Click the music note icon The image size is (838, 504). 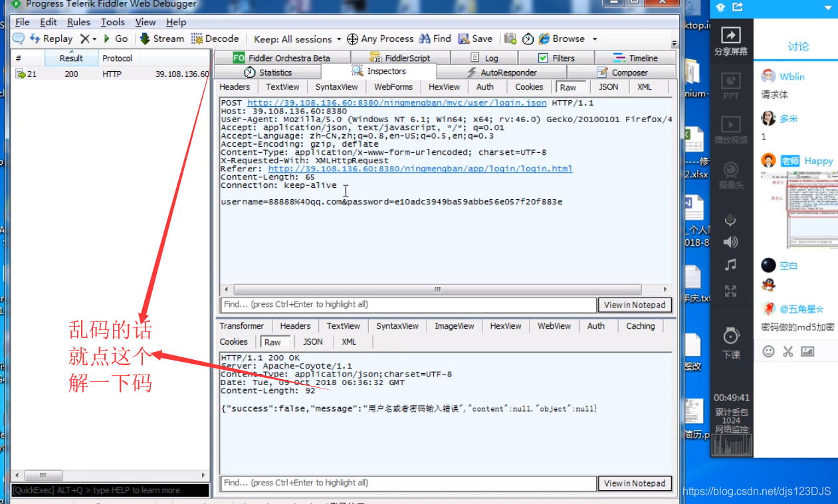[x=731, y=265]
